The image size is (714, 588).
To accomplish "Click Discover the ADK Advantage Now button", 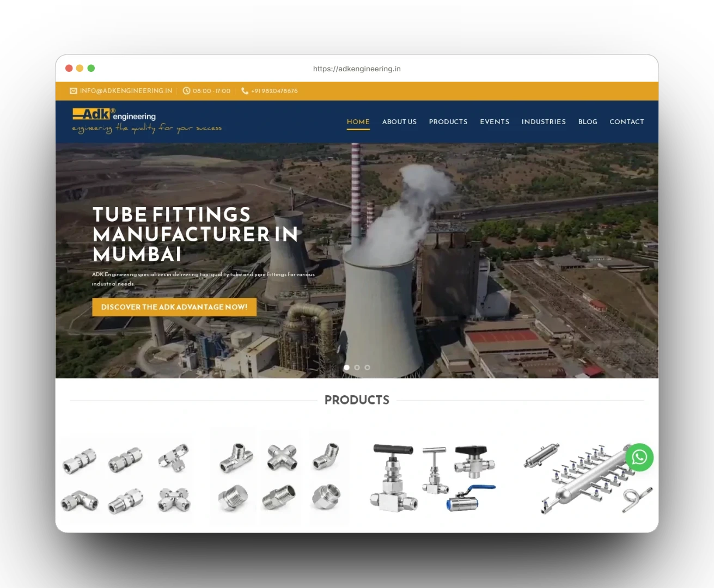I will (x=174, y=307).
